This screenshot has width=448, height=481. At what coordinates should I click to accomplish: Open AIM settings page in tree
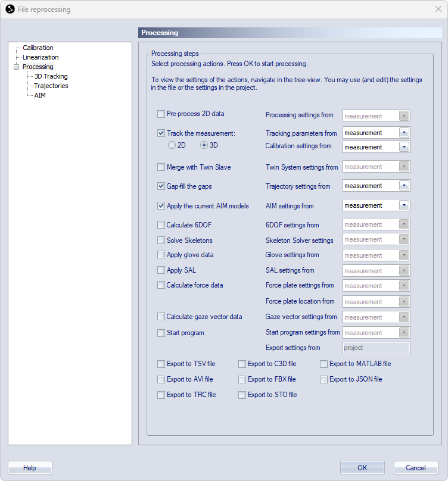point(40,95)
